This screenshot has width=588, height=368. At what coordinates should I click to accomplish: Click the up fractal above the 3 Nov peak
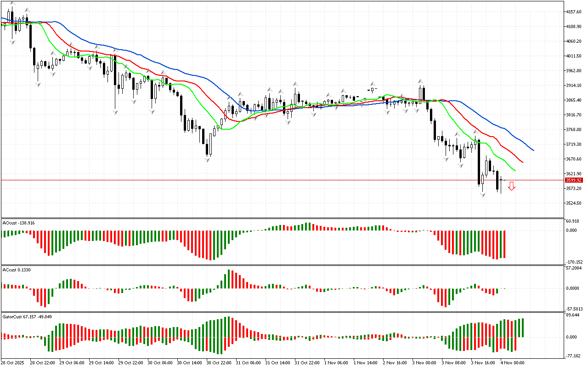(x=421, y=81)
